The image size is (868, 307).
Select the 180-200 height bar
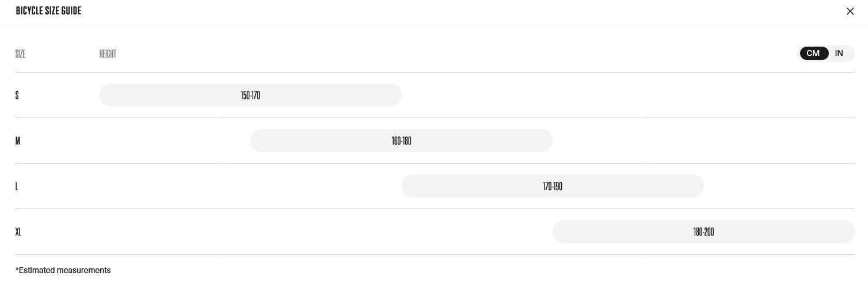click(x=703, y=232)
